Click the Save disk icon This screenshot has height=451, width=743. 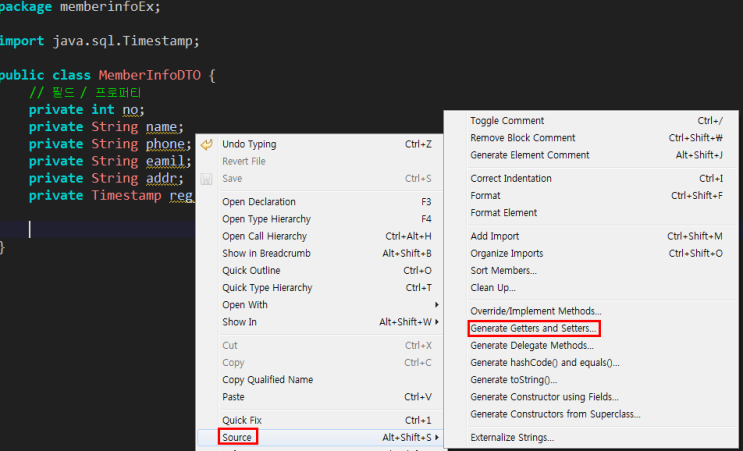pos(207,179)
